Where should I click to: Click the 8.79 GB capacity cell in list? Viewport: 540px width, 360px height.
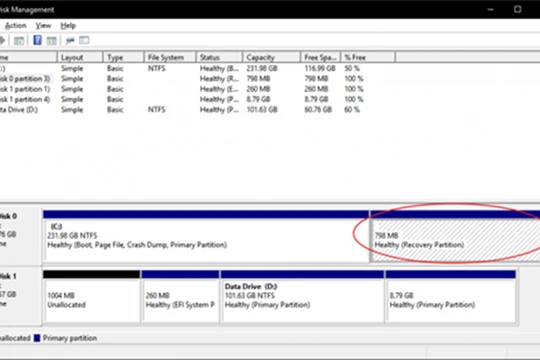(x=258, y=100)
